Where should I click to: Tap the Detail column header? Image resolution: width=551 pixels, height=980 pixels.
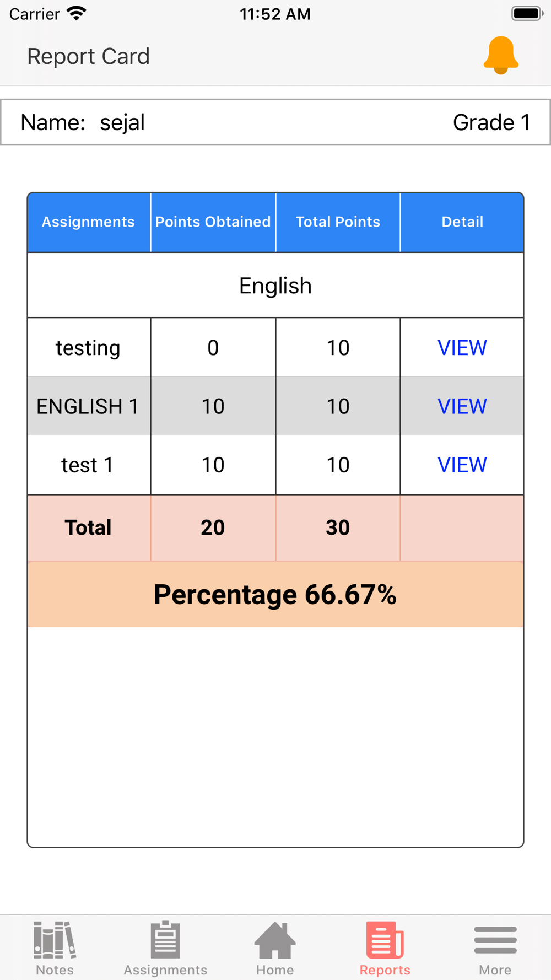tap(462, 222)
